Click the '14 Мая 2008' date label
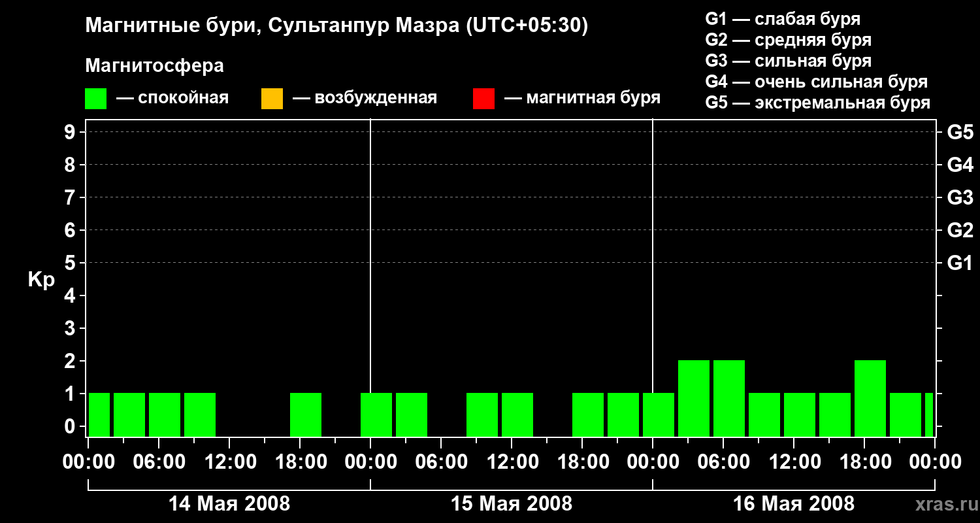 click(229, 503)
